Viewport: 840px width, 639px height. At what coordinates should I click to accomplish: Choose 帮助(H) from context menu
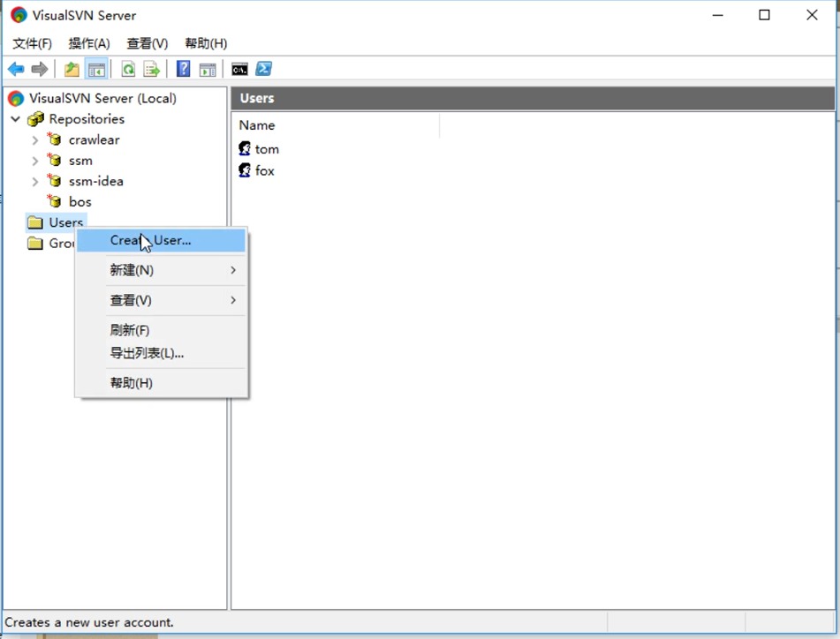[162, 383]
